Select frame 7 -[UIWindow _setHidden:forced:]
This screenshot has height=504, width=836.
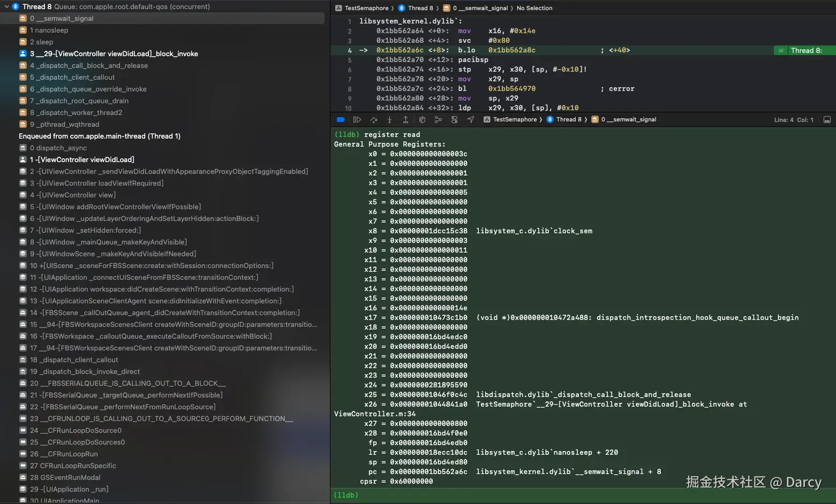pyautogui.click(x=162, y=230)
